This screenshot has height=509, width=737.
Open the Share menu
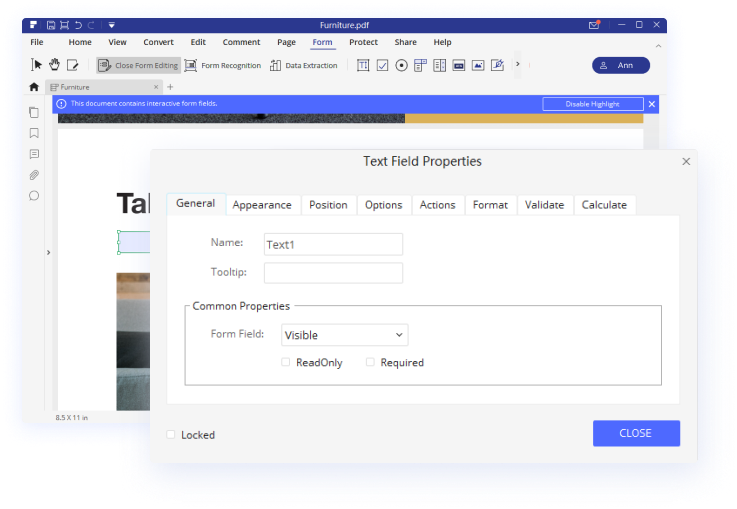pyautogui.click(x=406, y=42)
